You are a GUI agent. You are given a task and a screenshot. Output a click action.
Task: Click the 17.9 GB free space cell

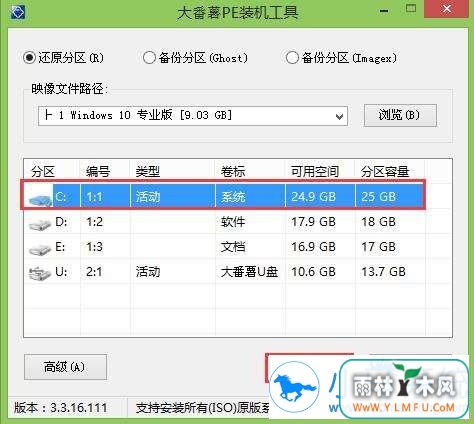point(313,222)
